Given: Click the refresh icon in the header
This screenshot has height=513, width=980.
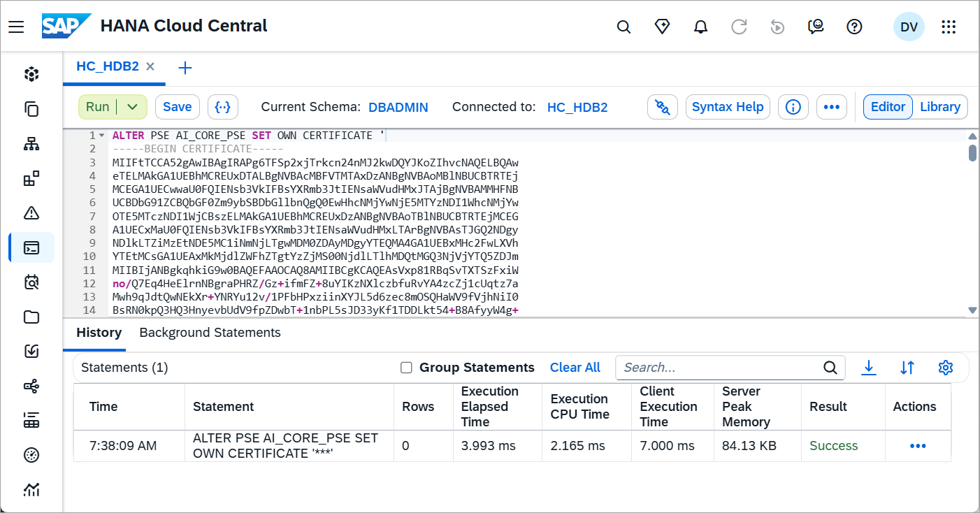Looking at the screenshot, I should click(x=739, y=27).
